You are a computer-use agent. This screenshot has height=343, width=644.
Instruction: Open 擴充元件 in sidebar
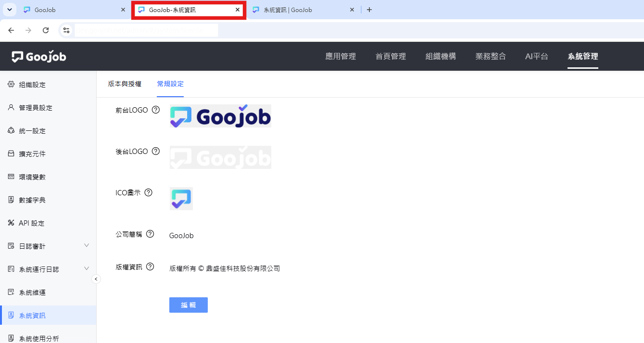coord(48,154)
